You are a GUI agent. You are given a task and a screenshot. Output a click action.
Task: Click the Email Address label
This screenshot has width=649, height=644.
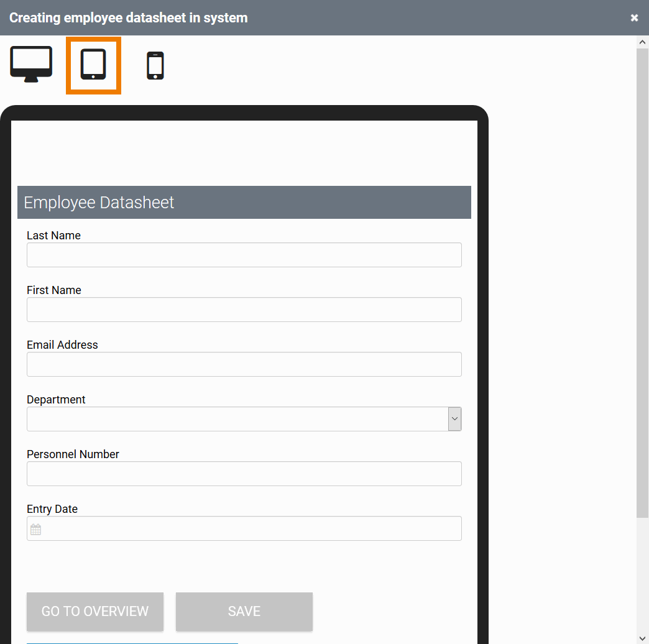(x=63, y=345)
